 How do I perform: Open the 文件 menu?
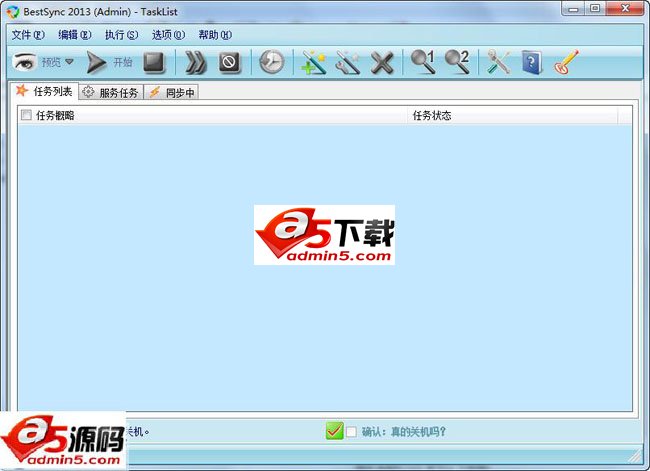coord(28,35)
